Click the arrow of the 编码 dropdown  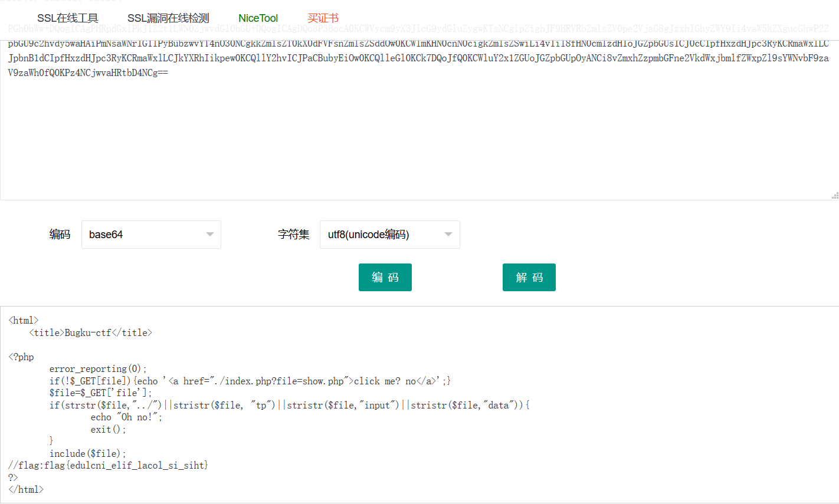tap(210, 235)
